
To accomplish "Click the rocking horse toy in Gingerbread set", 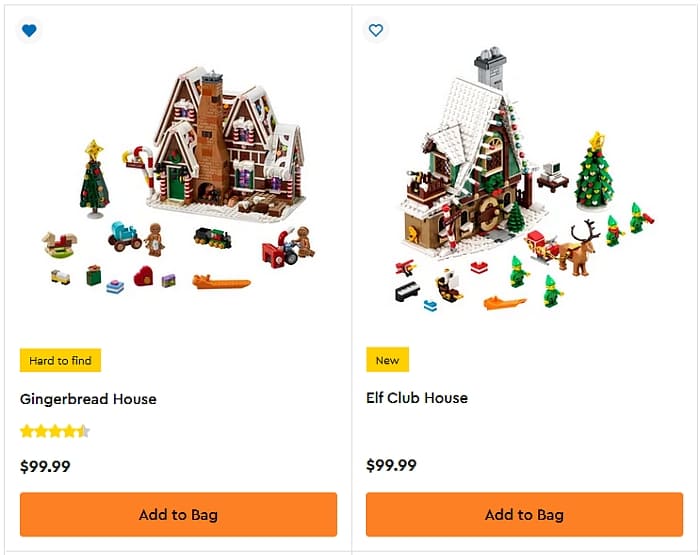I will 58,242.
